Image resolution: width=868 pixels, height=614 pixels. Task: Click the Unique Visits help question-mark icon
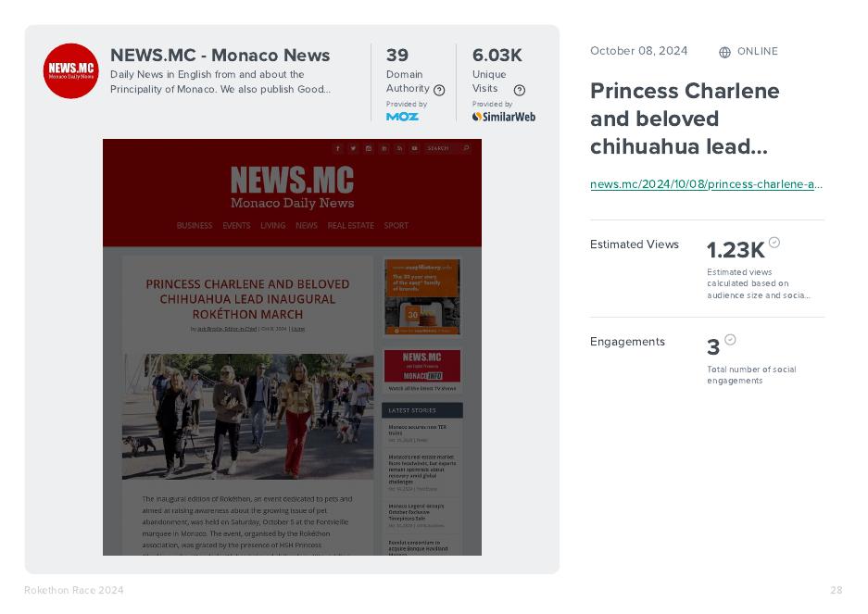click(520, 90)
